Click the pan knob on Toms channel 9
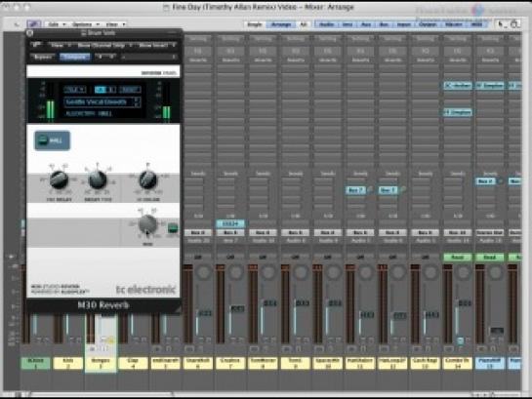This screenshot has height=399, width=532. tap(301, 272)
